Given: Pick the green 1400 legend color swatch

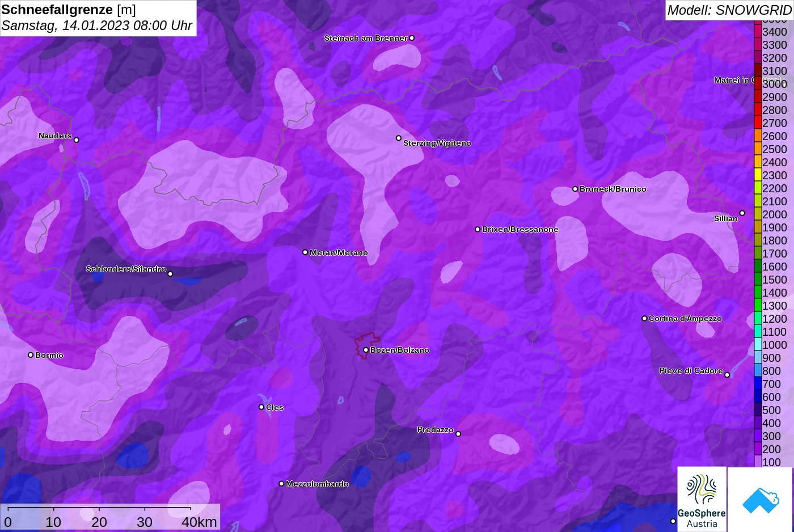Looking at the screenshot, I should point(758,293).
